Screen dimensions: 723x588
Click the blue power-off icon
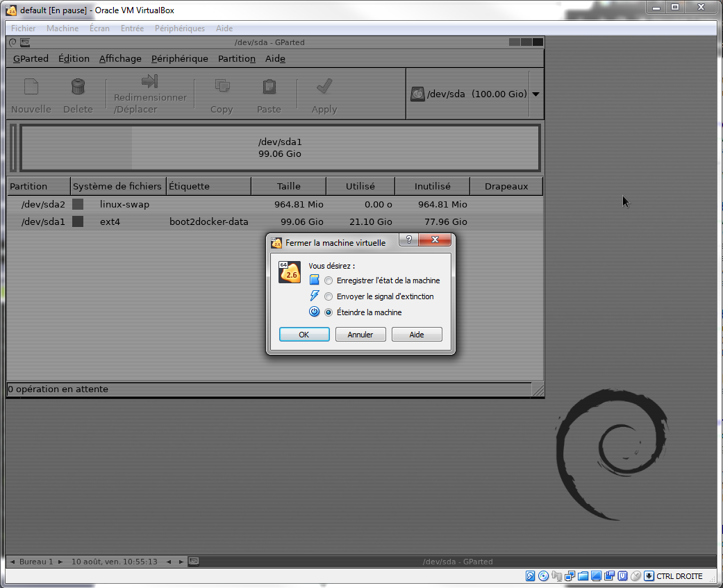point(314,312)
